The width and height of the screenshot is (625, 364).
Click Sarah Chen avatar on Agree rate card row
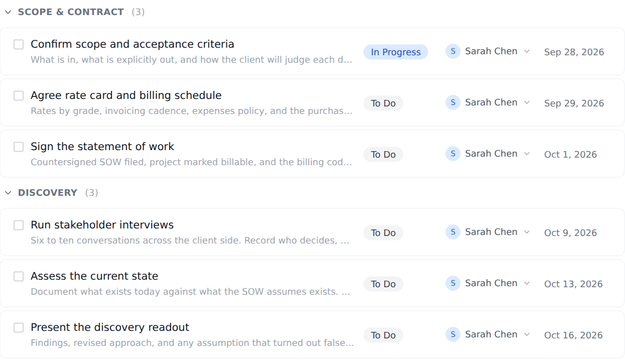[453, 102]
